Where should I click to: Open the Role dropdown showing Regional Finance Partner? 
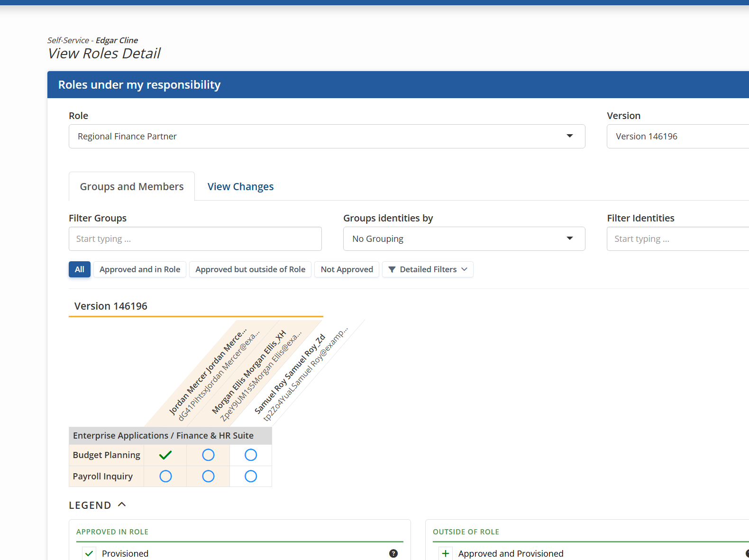(x=327, y=137)
